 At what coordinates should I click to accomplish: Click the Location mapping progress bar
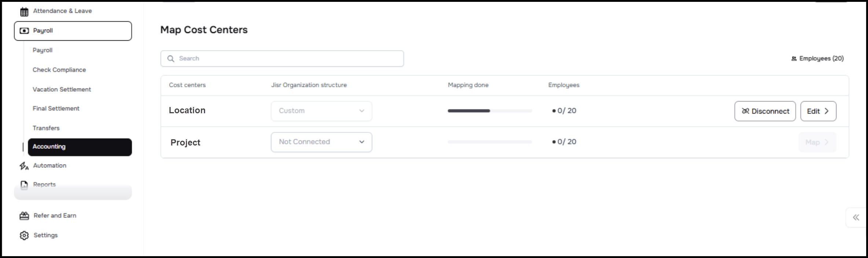point(490,111)
